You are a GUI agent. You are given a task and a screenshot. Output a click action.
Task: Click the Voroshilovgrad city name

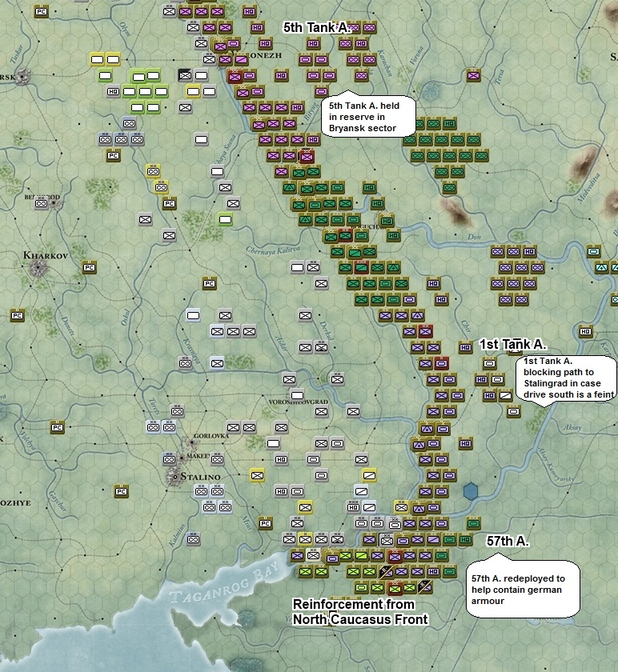[299, 402]
